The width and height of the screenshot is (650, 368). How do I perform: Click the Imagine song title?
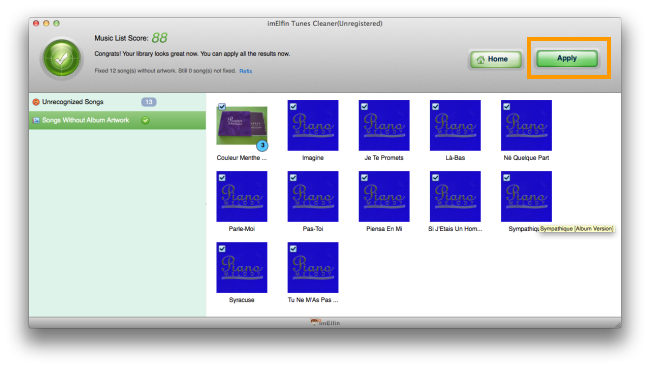coord(313,158)
